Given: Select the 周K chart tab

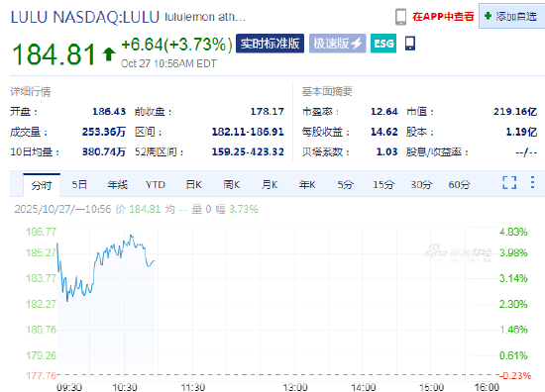Looking at the screenshot, I should (x=232, y=184).
